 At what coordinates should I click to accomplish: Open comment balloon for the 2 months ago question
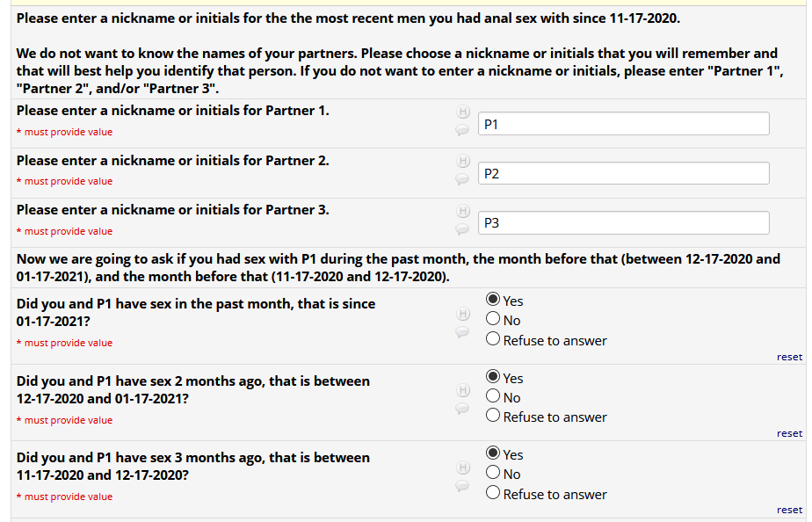(x=462, y=409)
